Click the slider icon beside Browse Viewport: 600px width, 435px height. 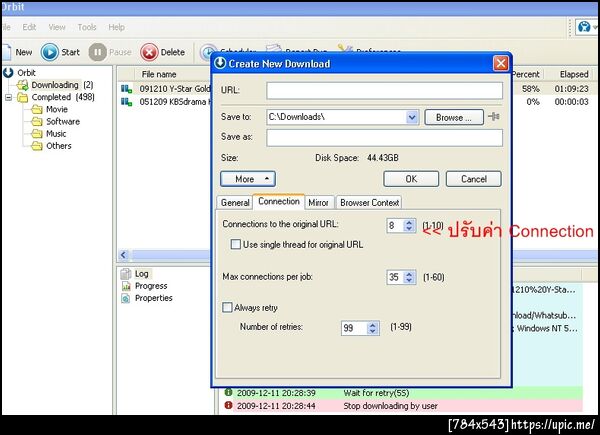494,117
